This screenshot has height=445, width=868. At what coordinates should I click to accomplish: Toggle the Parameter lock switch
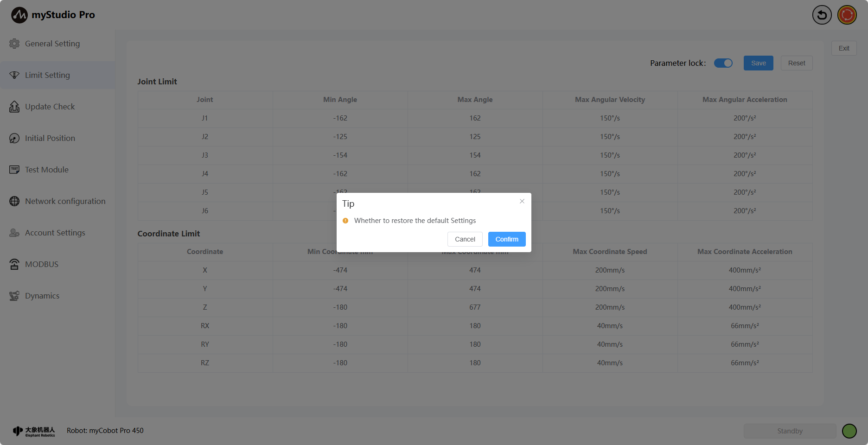723,63
